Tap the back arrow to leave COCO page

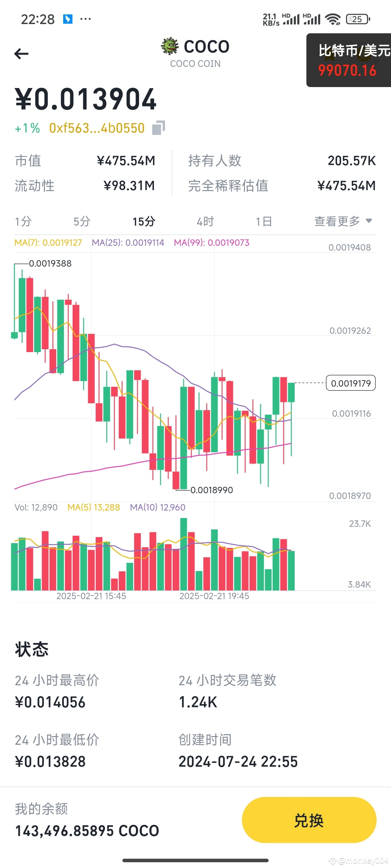21,53
